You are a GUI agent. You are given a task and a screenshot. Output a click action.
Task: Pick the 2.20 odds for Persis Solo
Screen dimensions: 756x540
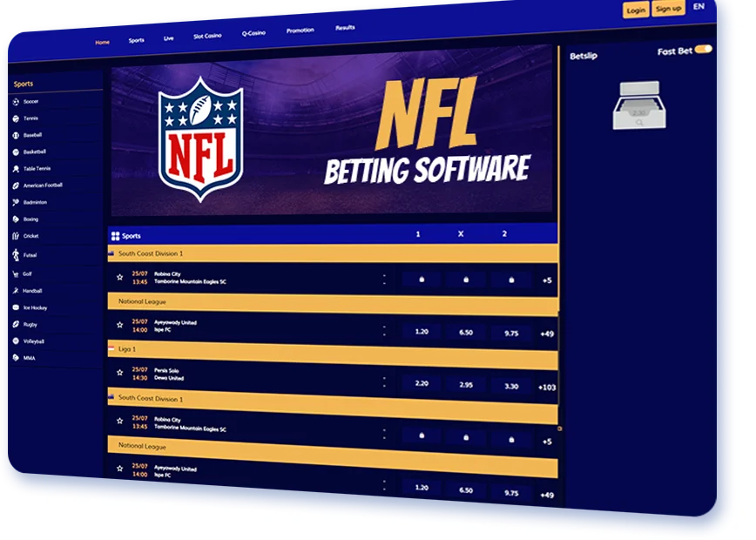pyautogui.click(x=422, y=383)
